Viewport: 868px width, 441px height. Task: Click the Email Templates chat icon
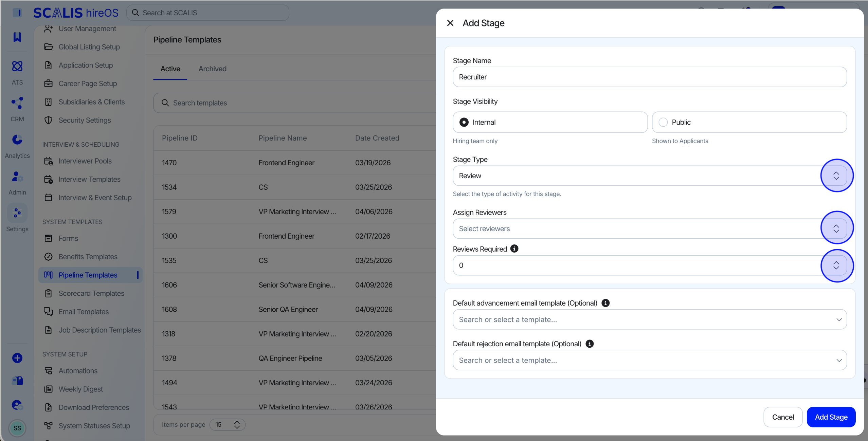(x=49, y=312)
